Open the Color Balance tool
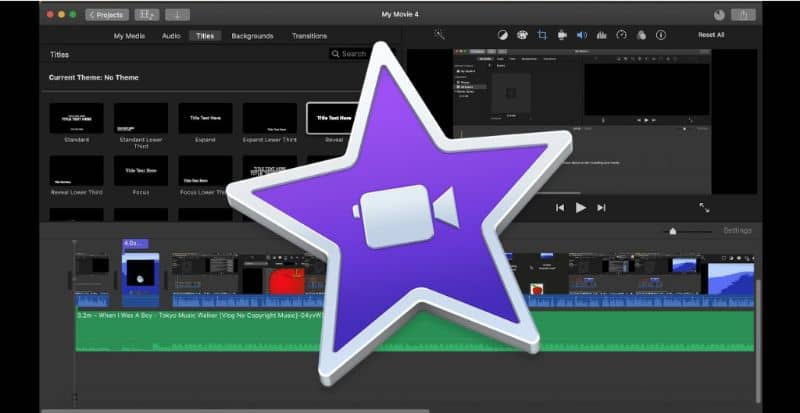 [x=503, y=35]
